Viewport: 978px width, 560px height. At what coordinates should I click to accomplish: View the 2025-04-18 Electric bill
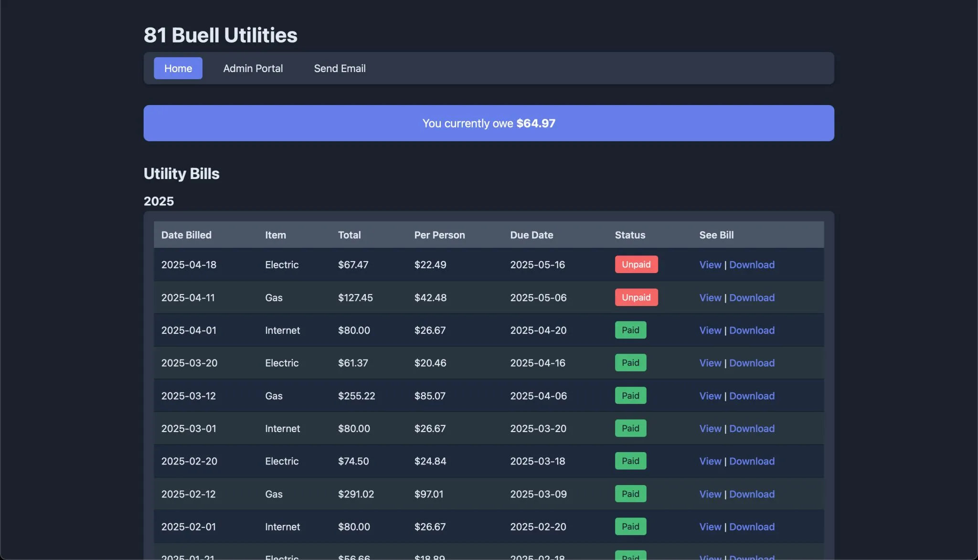point(710,264)
